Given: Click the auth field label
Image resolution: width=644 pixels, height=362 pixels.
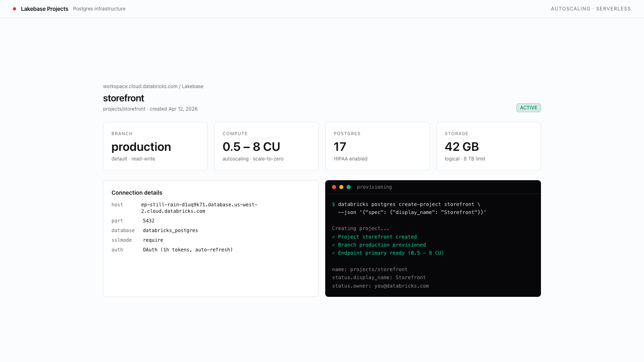Looking at the screenshot, I should click(117, 250).
